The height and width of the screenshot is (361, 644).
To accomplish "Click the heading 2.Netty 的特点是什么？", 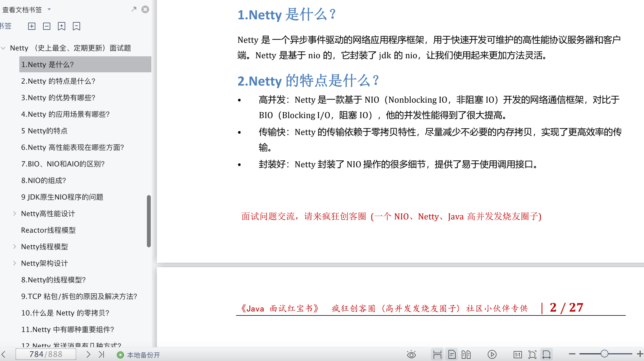I will (308, 81).
